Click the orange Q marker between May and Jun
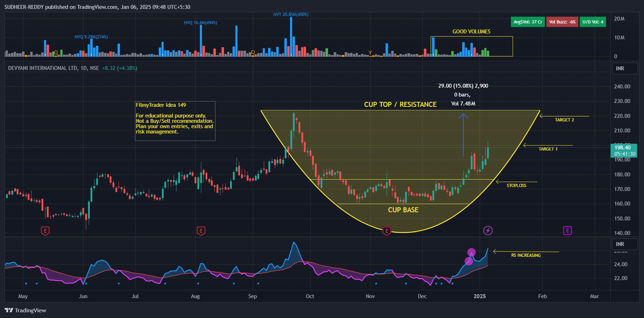 [x=56, y=53]
